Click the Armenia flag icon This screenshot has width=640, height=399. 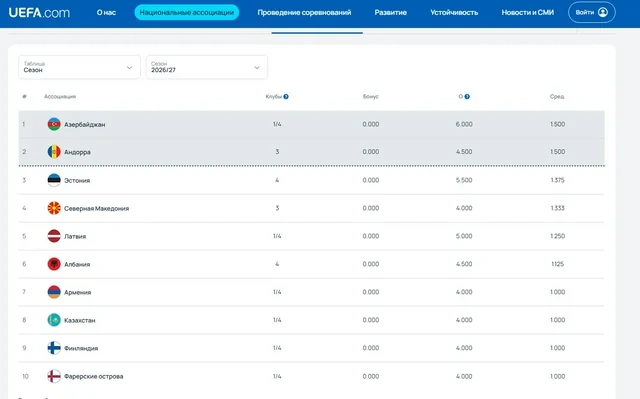54,292
